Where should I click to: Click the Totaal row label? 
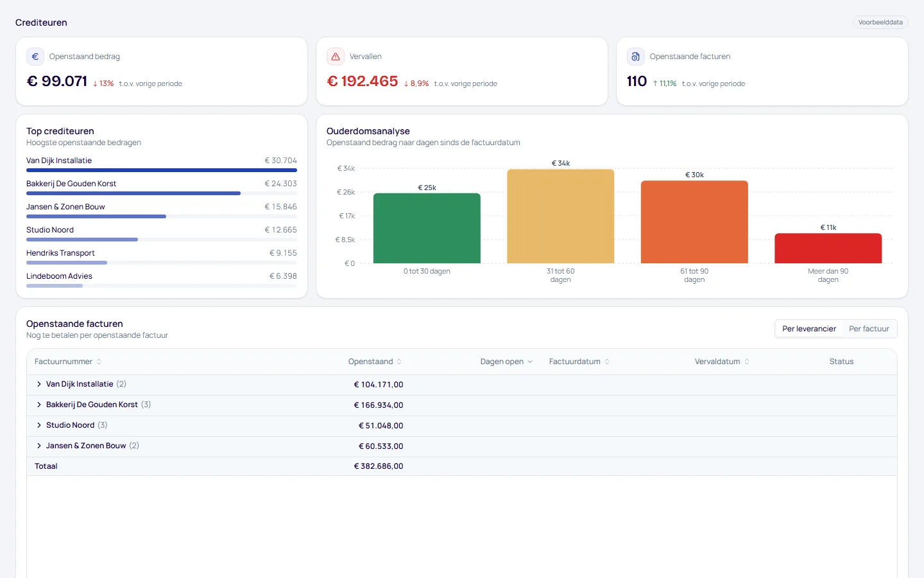(x=46, y=466)
